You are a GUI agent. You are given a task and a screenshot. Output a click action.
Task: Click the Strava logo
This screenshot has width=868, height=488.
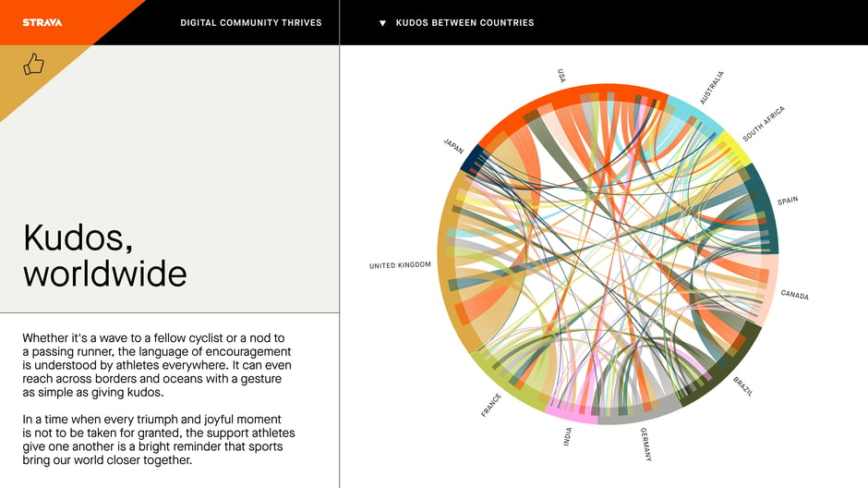[42, 23]
